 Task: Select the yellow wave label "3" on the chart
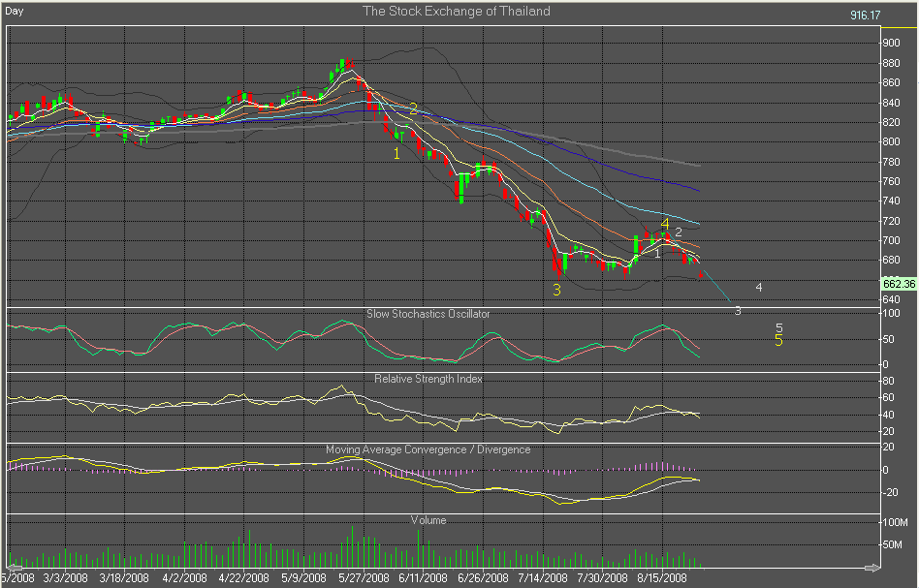[x=556, y=290]
